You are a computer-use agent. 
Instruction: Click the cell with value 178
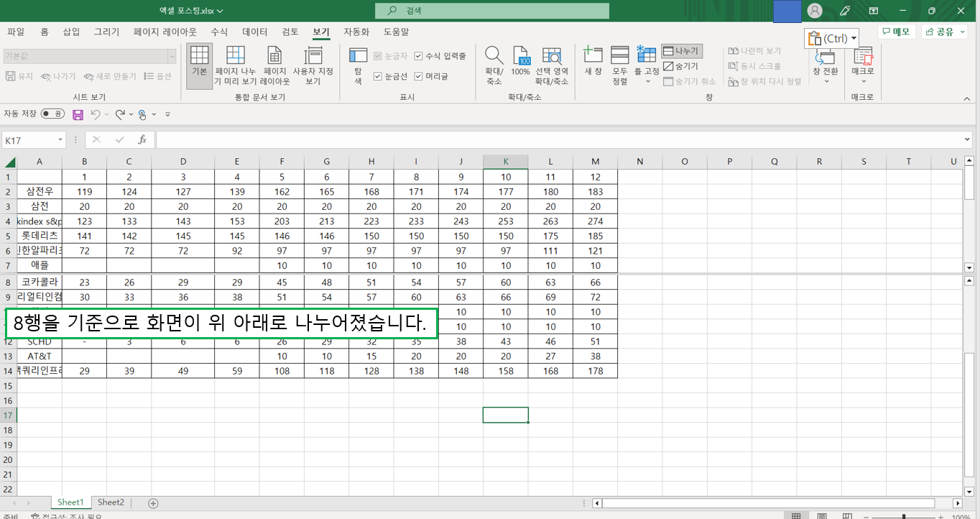pyautogui.click(x=595, y=371)
